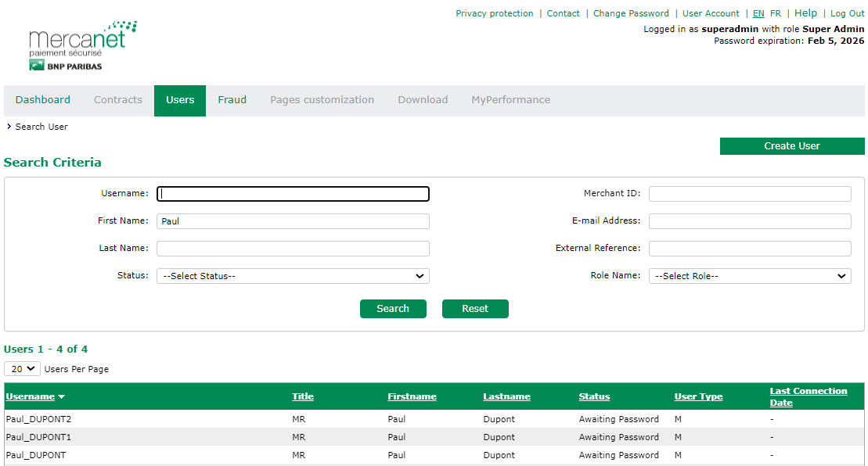Viewport: 868px width, 466px height.
Task: Switch to the Dashboard tab
Action: point(43,100)
